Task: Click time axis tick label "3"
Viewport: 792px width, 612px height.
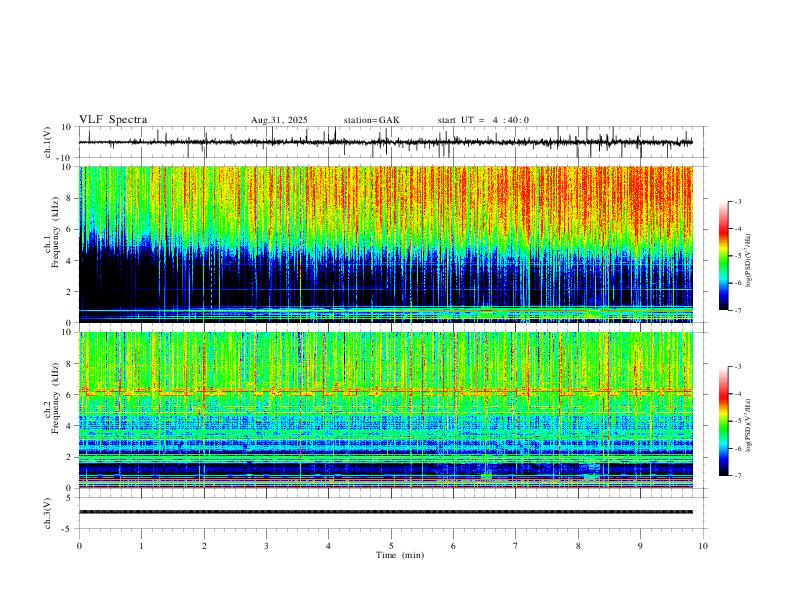Action: (266, 546)
